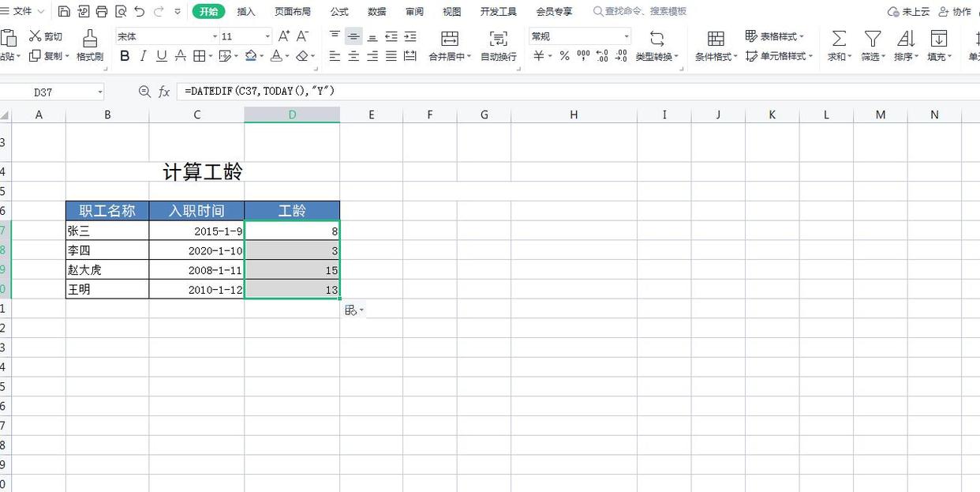Open the 插入 ribbon tab

[245, 11]
